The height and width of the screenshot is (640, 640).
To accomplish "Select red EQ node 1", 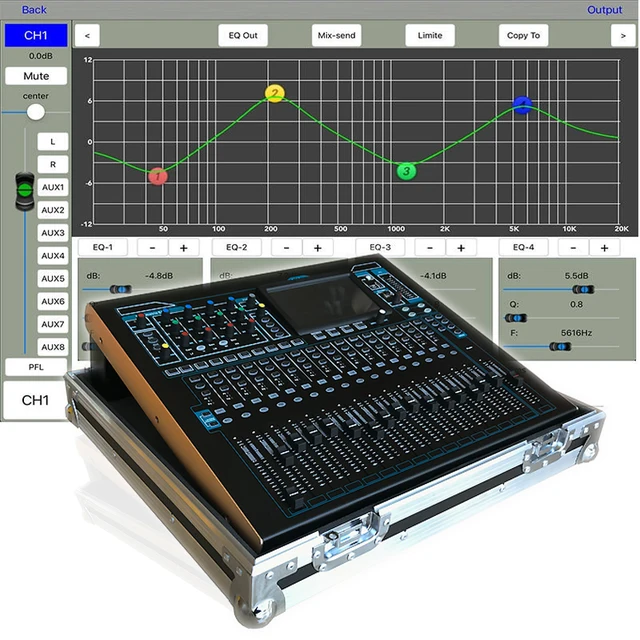I will click(x=158, y=177).
